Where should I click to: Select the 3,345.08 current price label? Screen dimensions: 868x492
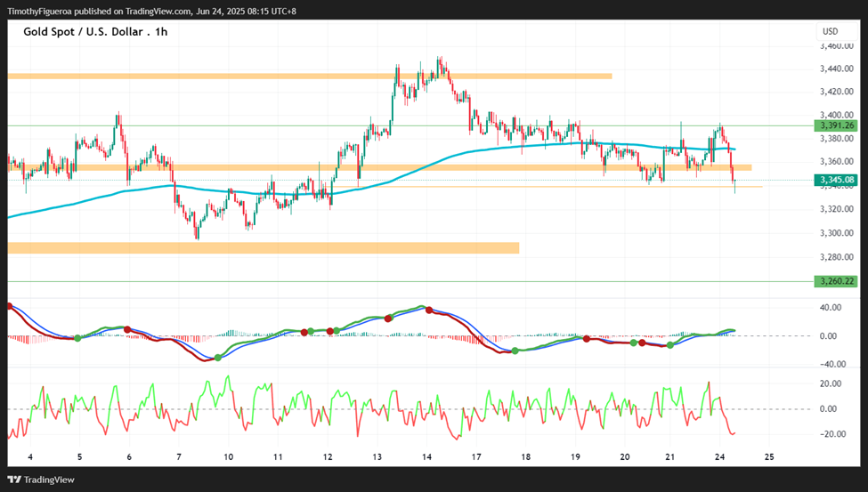point(835,180)
